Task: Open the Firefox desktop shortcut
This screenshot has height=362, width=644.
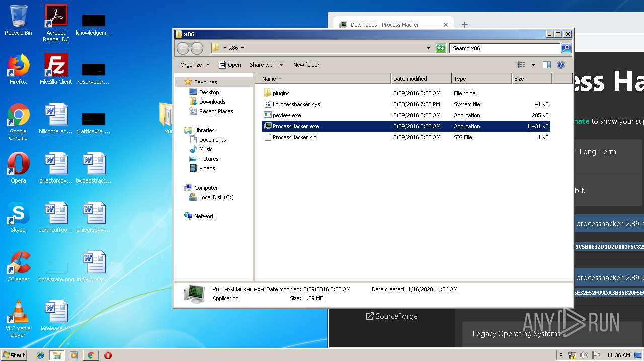Action: pyautogui.click(x=18, y=69)
